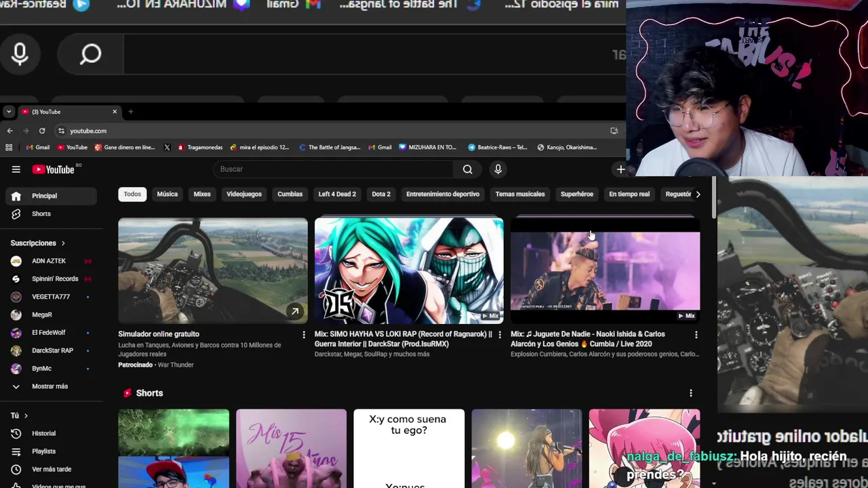The height and width of the screenshot is (488, 868).
Task: Expand Suscripciones section chevron
Action: point(63,243)
